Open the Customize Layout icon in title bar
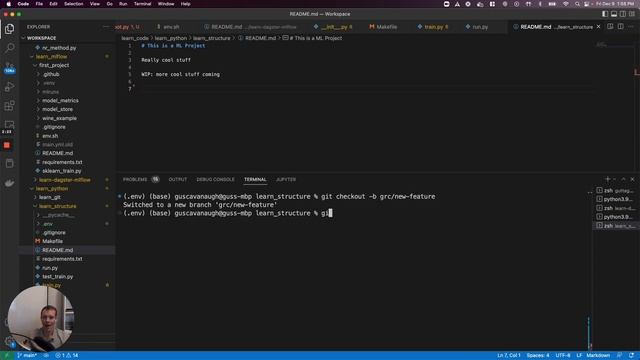This screenshot has height=360, width=640. pyautogui.click(x=632, y=14)
